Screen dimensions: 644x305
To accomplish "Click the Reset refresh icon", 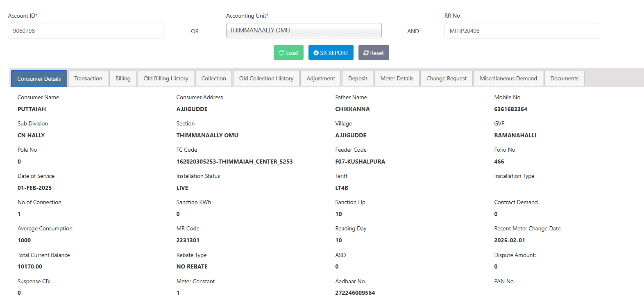I will (366, 53).
